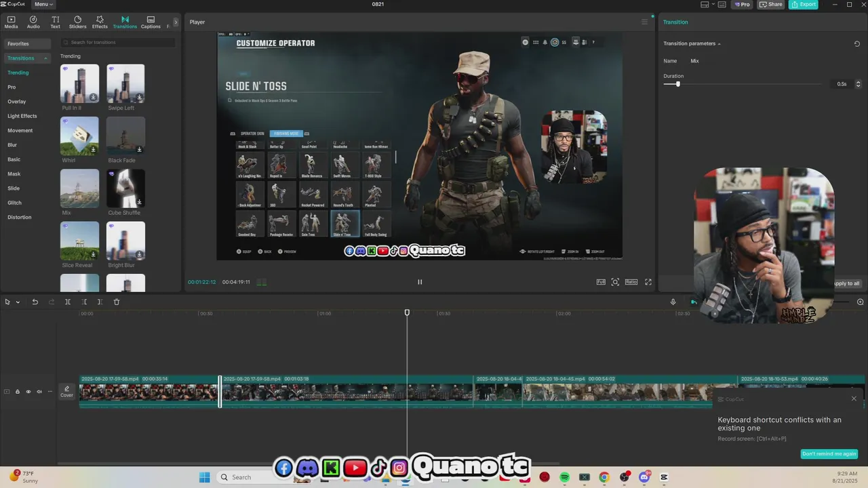The height and width of the screenshot is (488, 868).
Task: Click the 0.5s duration value field
Action: (841, 84)
